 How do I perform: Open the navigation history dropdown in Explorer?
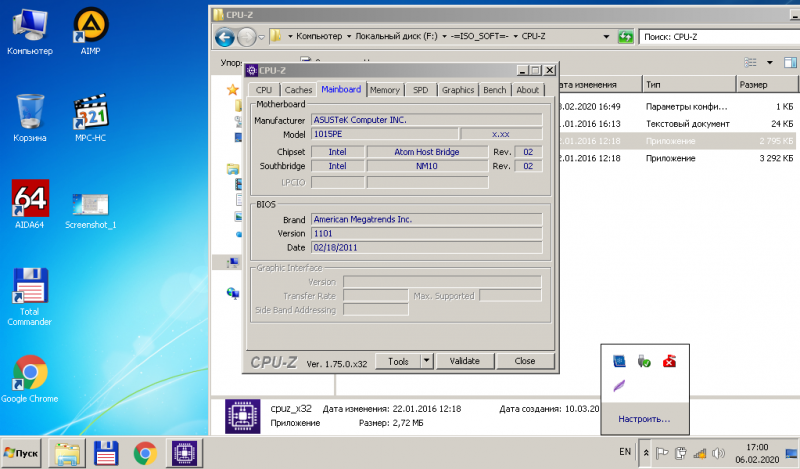point(261,37)
